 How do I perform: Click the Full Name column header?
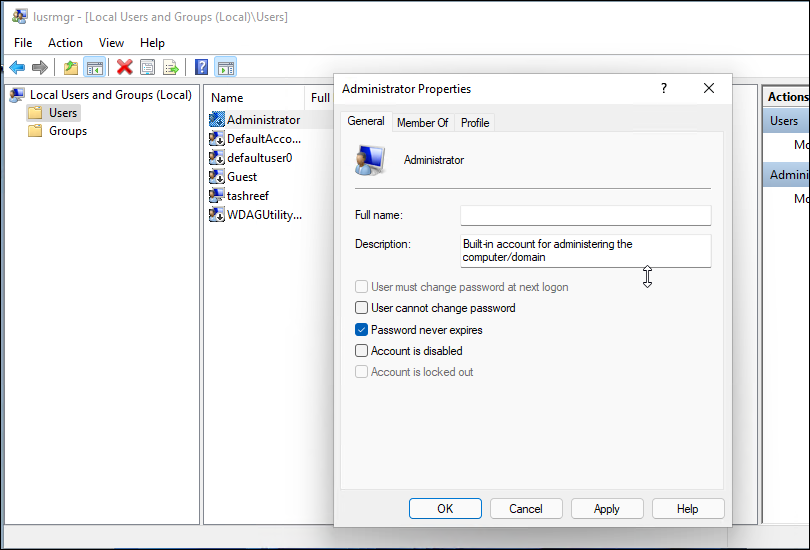pos(320,98)
